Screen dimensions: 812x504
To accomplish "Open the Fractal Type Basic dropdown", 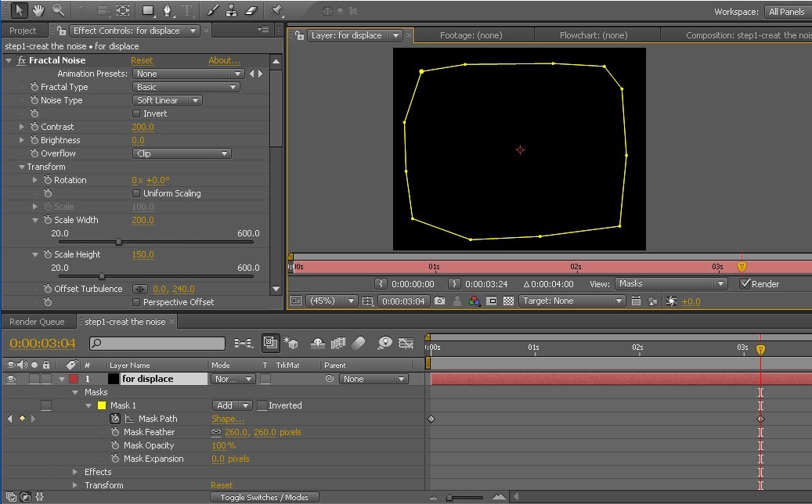I will coord(186,87).
